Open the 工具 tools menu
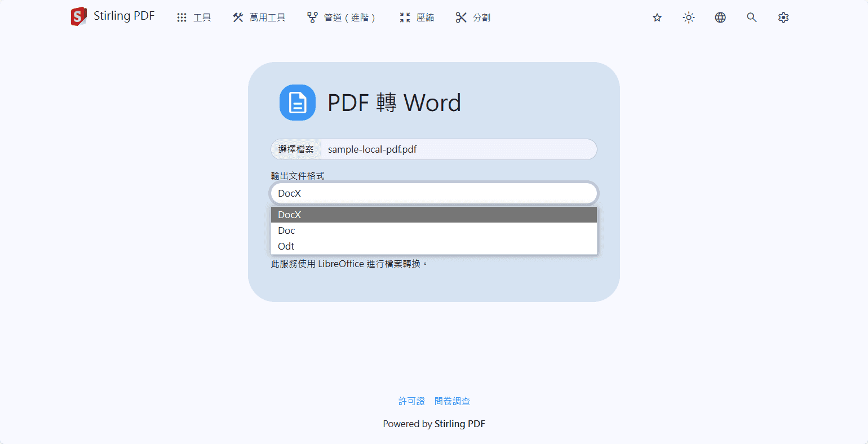 tap(193, 17)
